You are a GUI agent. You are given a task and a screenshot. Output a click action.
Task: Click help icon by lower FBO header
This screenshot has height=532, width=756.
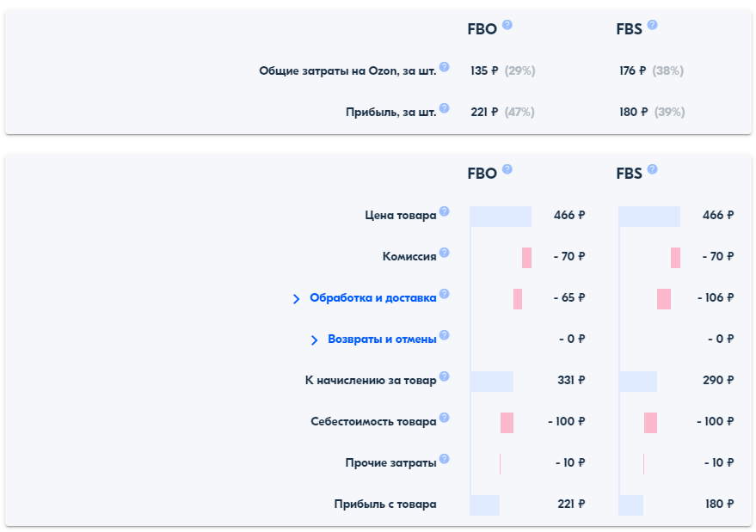pos(507,169)
